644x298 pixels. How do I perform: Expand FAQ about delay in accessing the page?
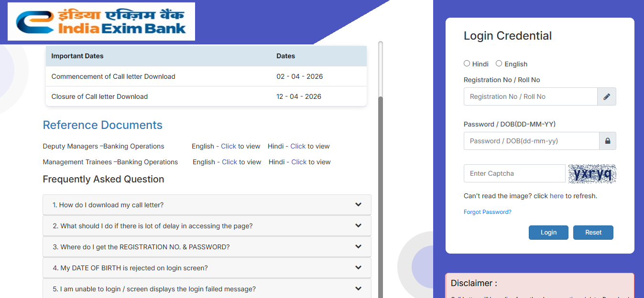pyautogui.click(x=207, y=226)
